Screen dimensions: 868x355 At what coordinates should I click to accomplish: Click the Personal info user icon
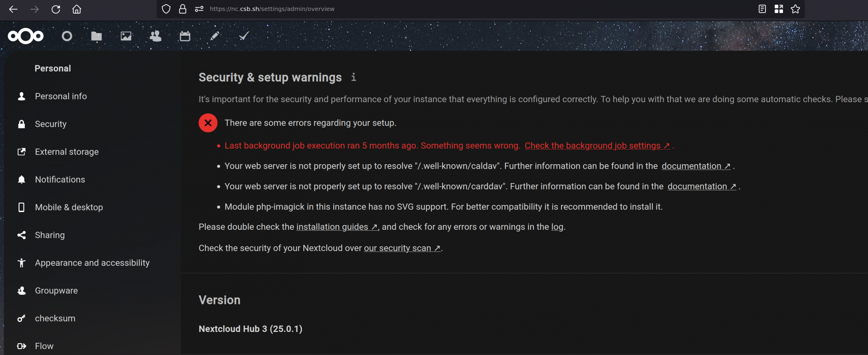(21, 96)
